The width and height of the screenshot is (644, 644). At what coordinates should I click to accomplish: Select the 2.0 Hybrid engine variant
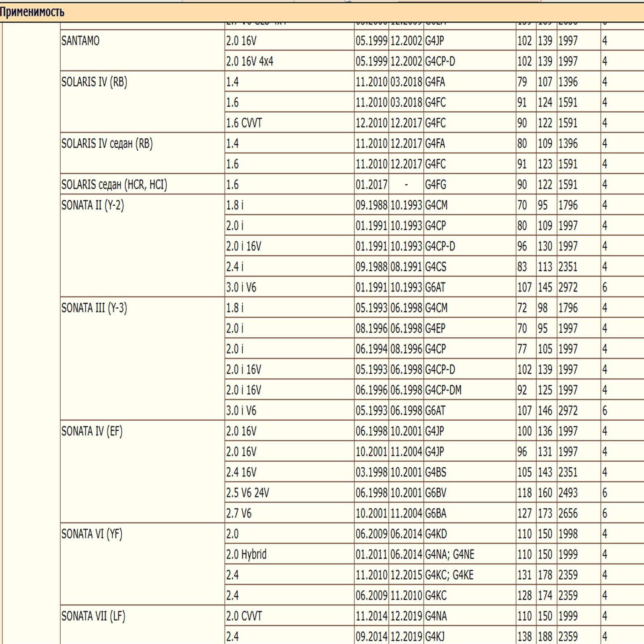coord(246,555)
